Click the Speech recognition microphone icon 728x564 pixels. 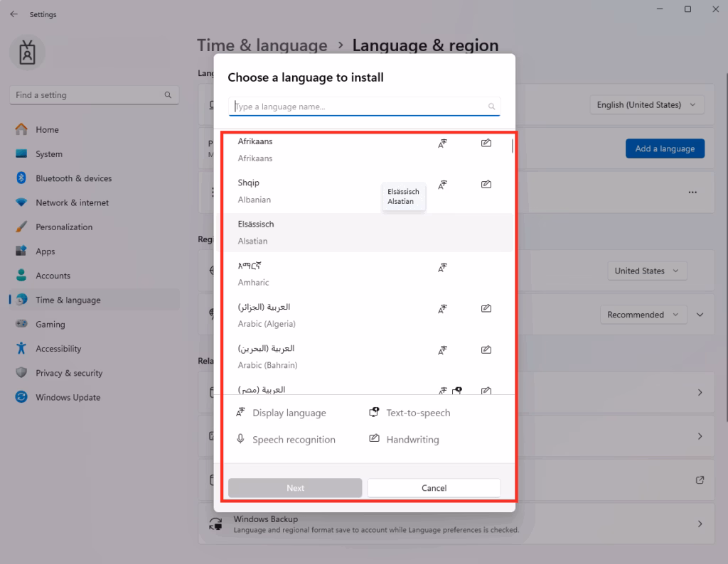click(x=240, y=439)
